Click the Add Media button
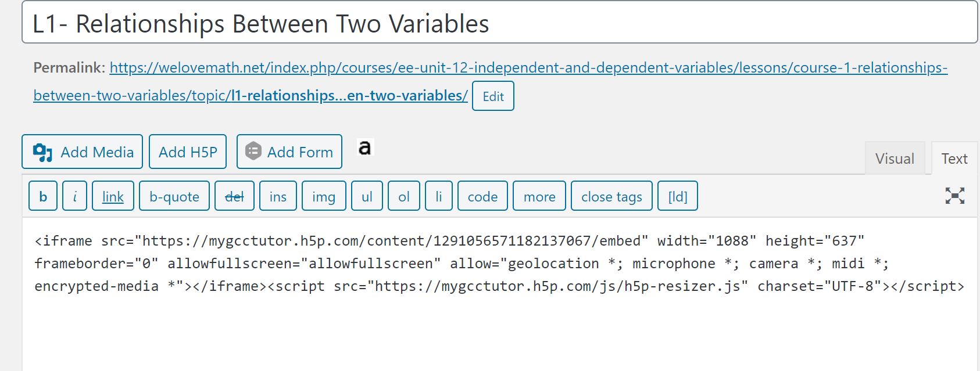 pyautogui.click(x=82, y=152)
